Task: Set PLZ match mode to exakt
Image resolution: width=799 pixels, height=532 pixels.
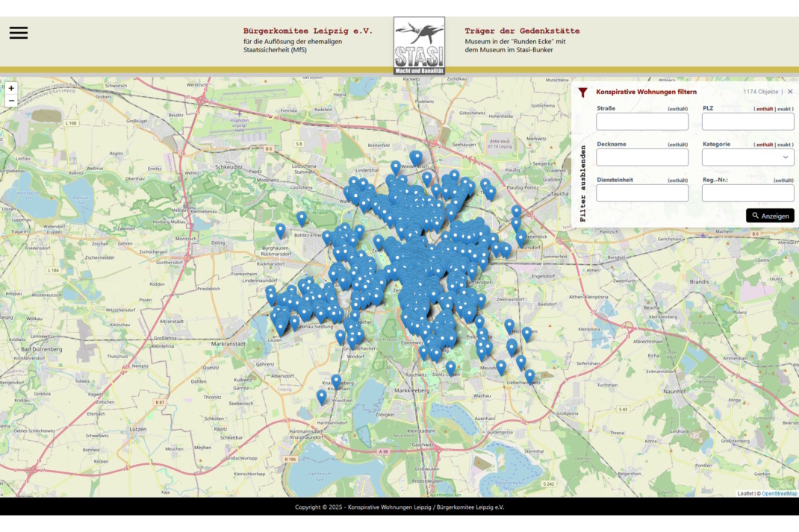Action: (784, 109)
